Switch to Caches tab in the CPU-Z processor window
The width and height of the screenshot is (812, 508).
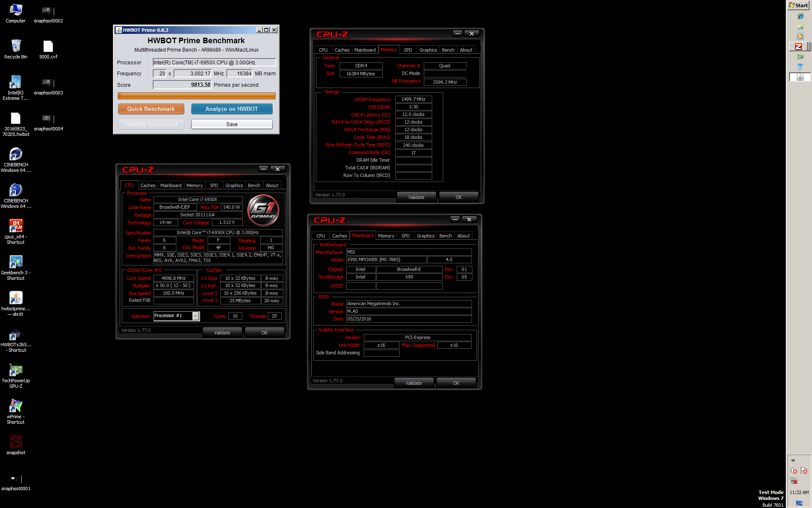coord(148,185)
